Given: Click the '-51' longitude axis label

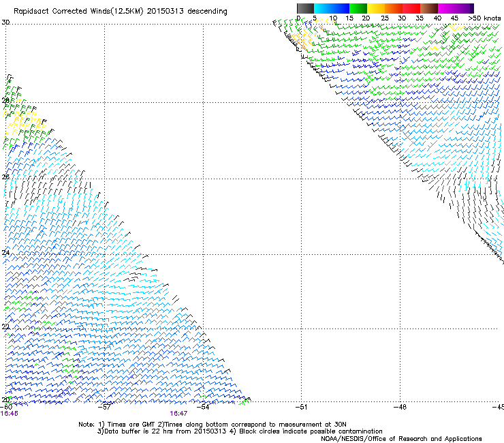Looking at the screenshot, I should coord(301,407).
